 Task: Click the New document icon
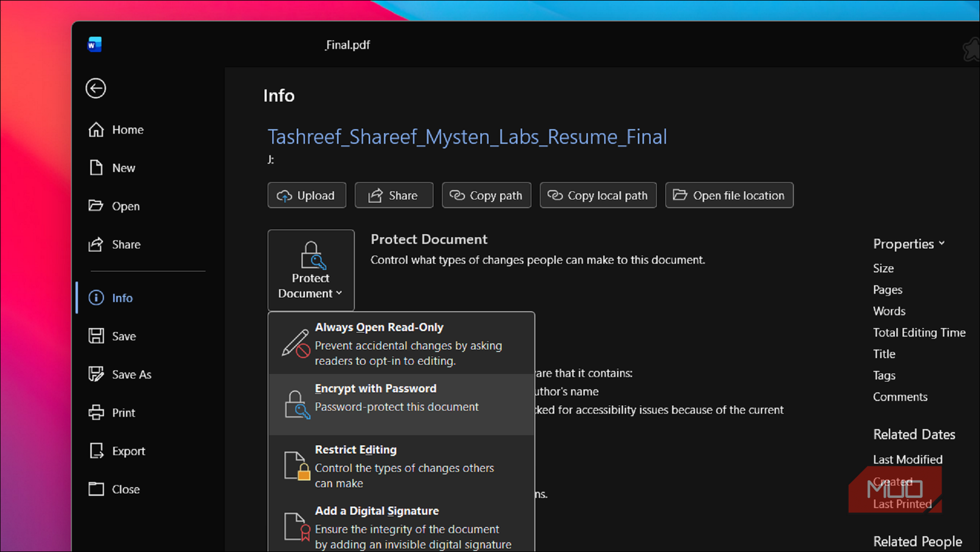click(x=97, y=168)
